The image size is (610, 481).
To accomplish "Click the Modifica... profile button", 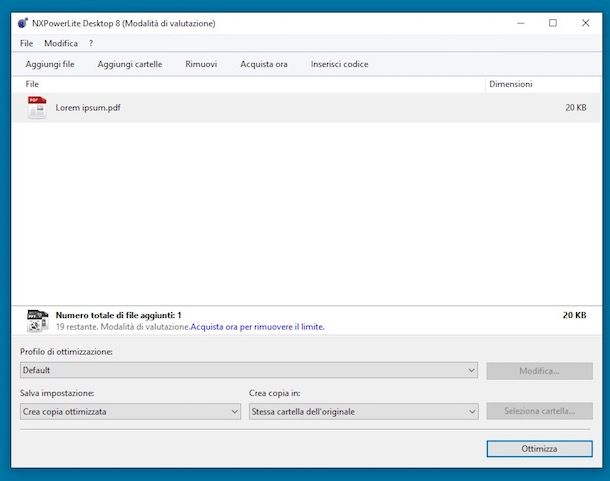I will pos(539,371).
